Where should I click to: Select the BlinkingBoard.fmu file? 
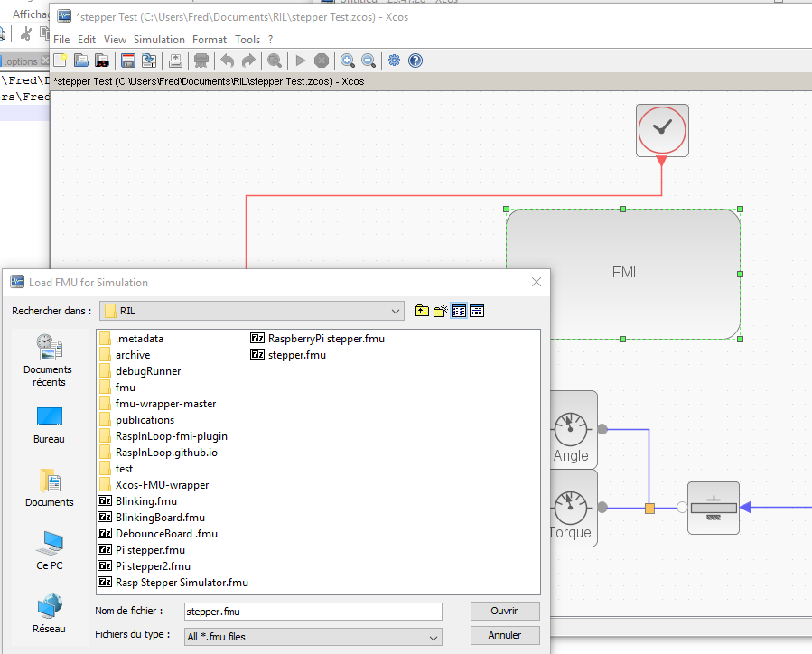coord(152,518)
